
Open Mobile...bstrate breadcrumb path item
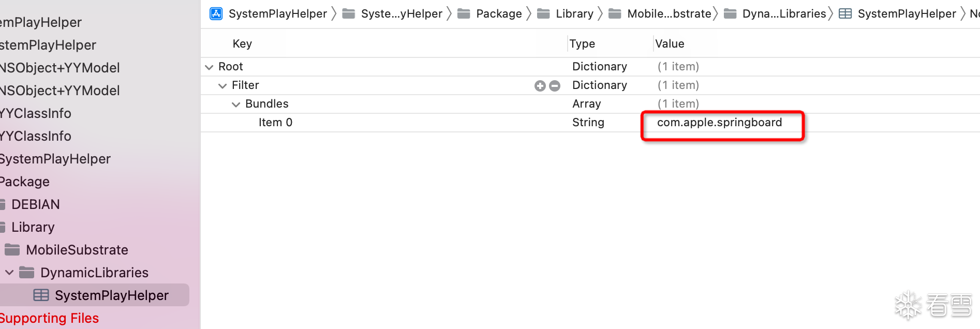669,14
